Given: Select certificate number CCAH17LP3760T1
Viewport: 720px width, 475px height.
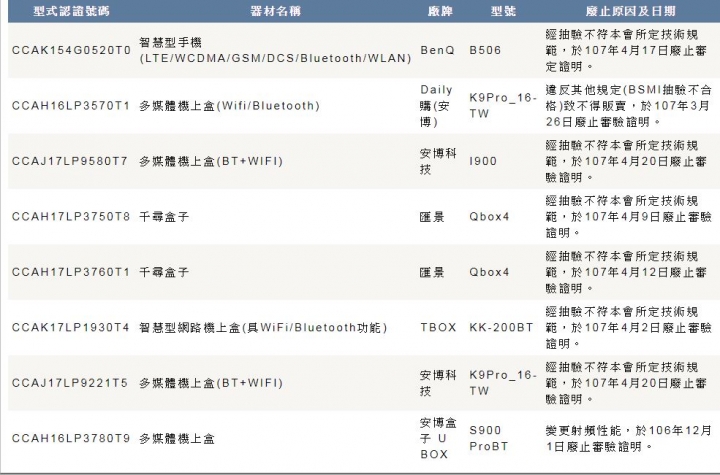Looking at the screenshot, I should (71, 272).
